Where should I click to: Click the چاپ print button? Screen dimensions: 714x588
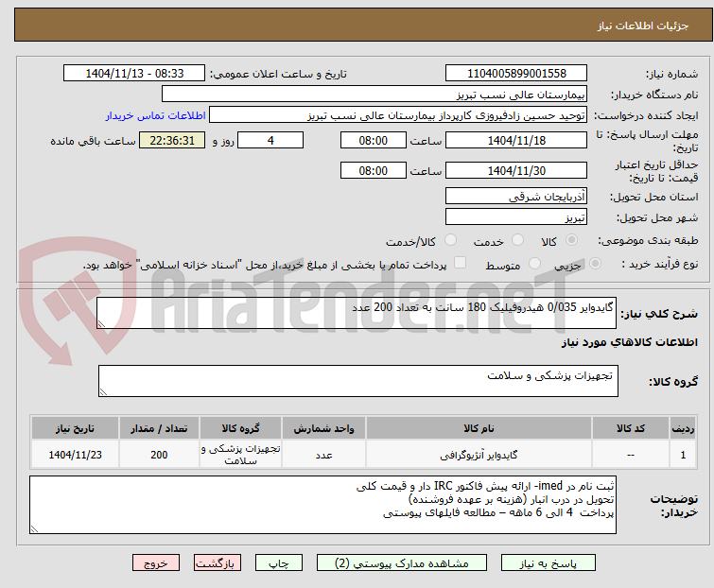(x=278, y=563)
